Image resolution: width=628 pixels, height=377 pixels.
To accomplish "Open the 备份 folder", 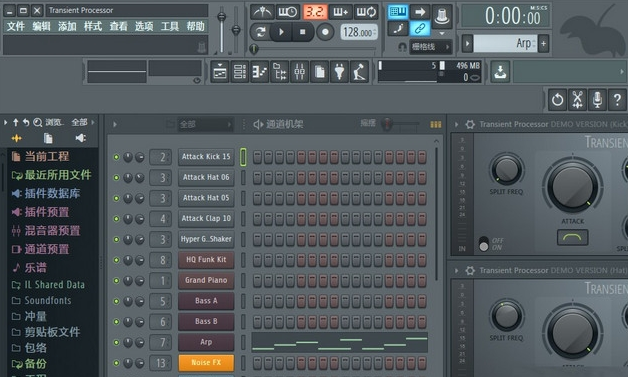I will (x=30, y=363).
